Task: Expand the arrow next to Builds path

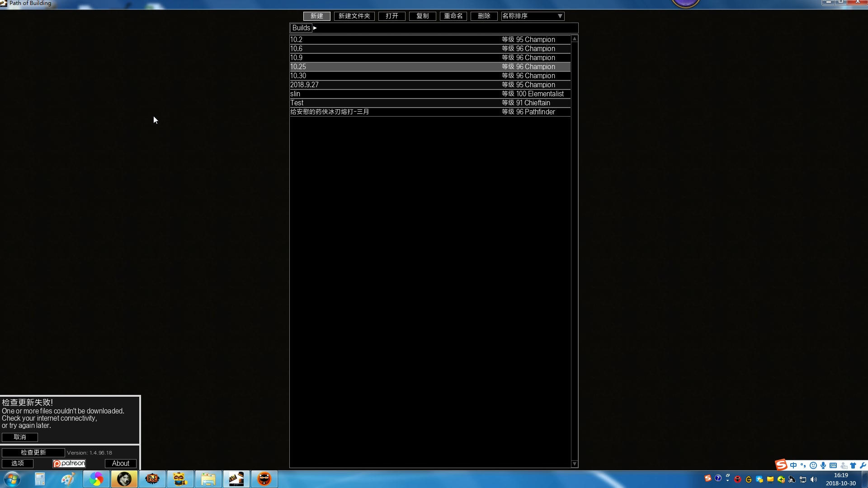Action: pyautogui.click(x=315, y=28)
